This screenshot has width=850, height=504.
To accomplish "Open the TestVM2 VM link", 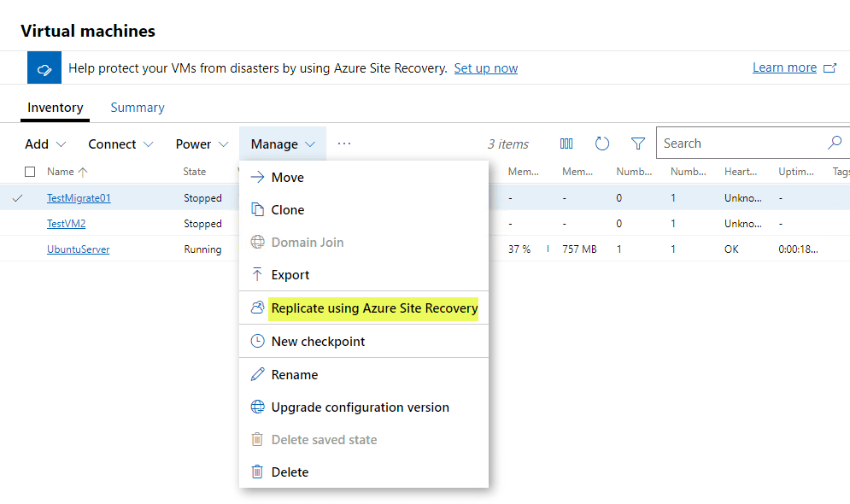I will click(x=66, y=223).
